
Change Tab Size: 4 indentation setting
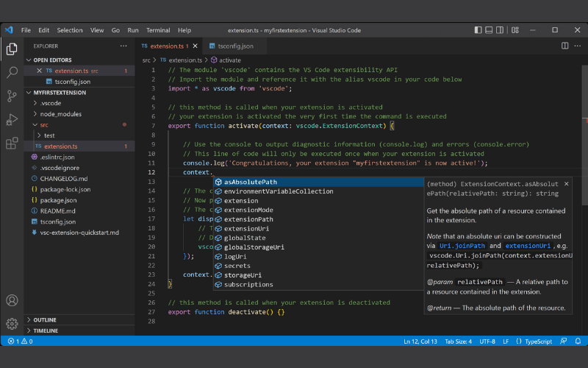tap(458, 342)
